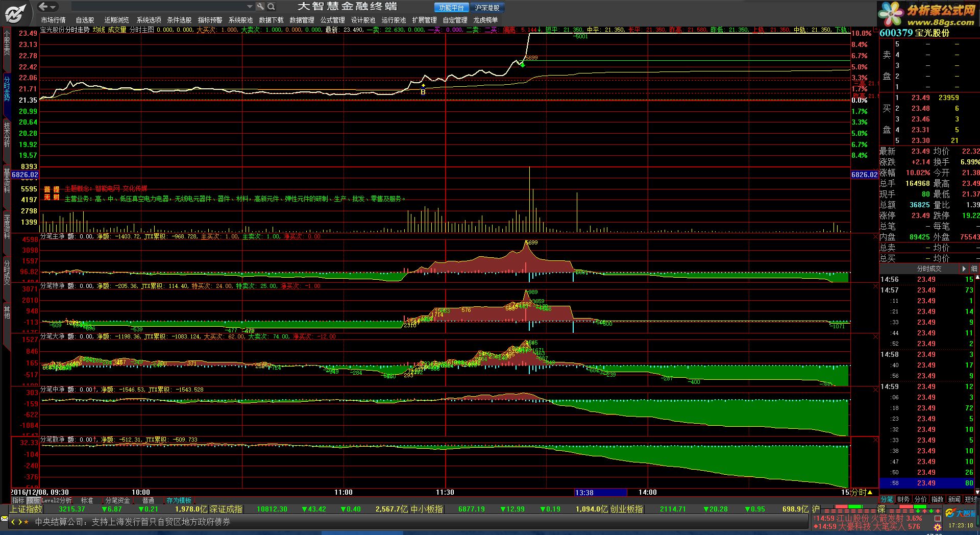
Task: Select the 普通 template tab
Action: click(x=149, y=501)
